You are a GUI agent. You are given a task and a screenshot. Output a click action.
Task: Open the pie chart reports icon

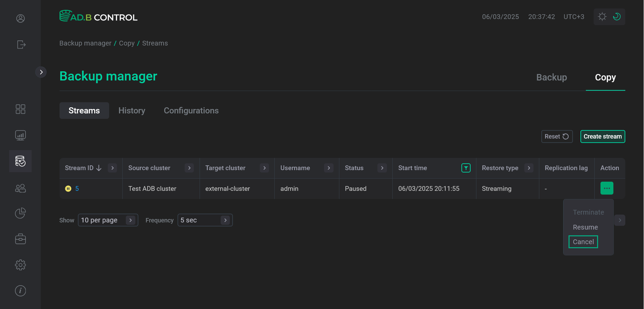20,213
